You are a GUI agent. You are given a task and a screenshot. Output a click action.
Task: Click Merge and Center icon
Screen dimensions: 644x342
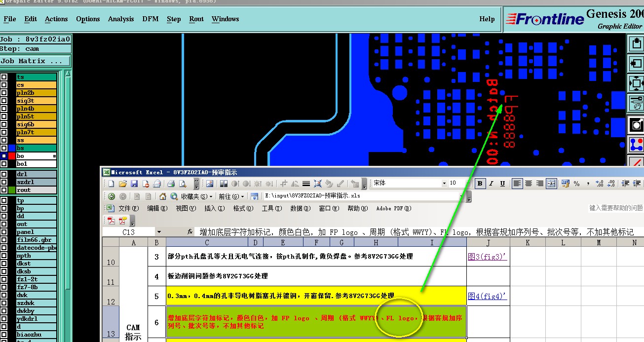[x=552, y=184]
